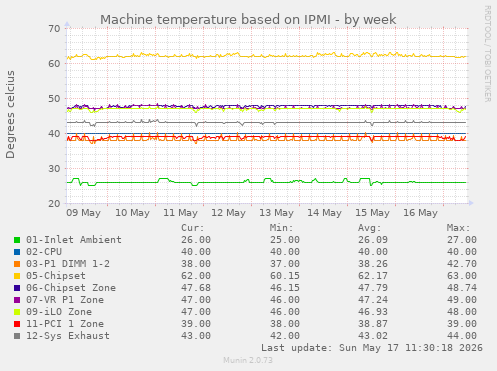Click the 'Last update' timestamp text
497x371 pixels.
(372, 348)
